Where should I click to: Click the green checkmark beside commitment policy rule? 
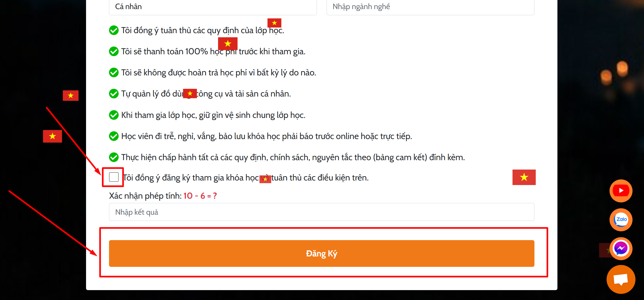point(114,157)
